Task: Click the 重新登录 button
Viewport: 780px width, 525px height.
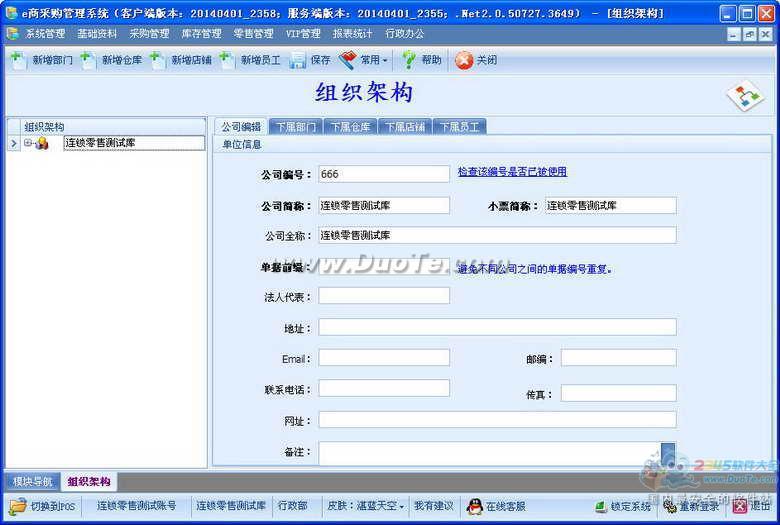Action: tap(691, 507)
